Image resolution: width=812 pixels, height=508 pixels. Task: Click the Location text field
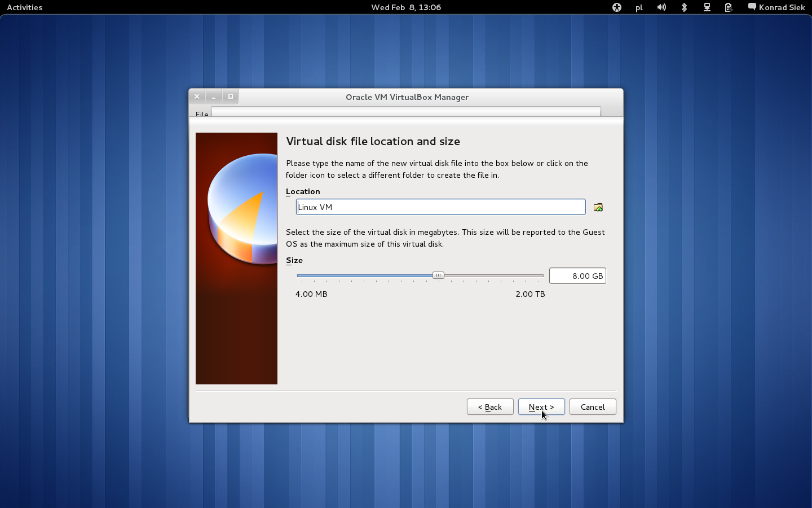click(441, 207)
